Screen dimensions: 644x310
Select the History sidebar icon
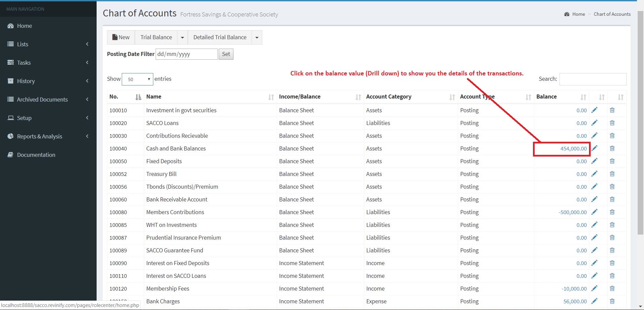[x=10, y=81]
